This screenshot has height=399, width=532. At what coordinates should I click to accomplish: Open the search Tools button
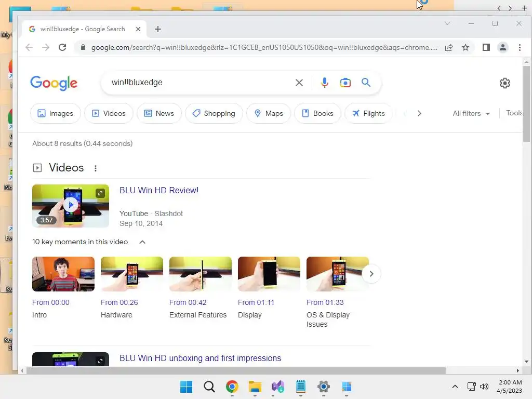click(x=514, y=113)
